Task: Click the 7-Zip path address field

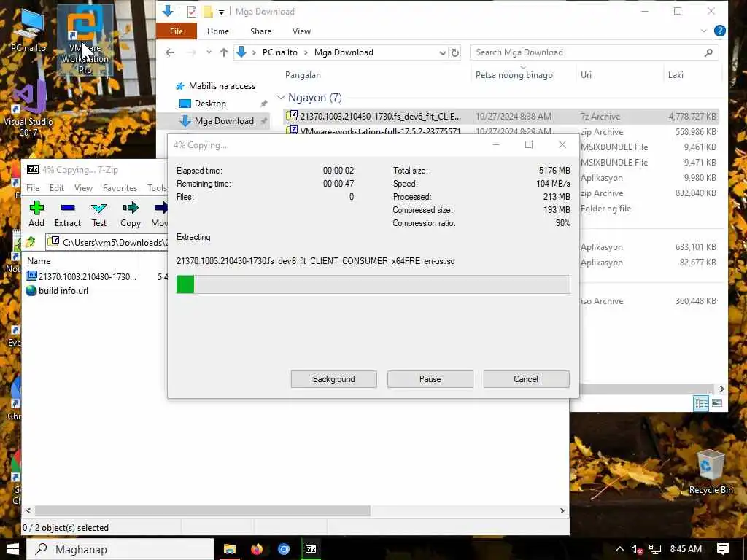Action: [107, 242]
